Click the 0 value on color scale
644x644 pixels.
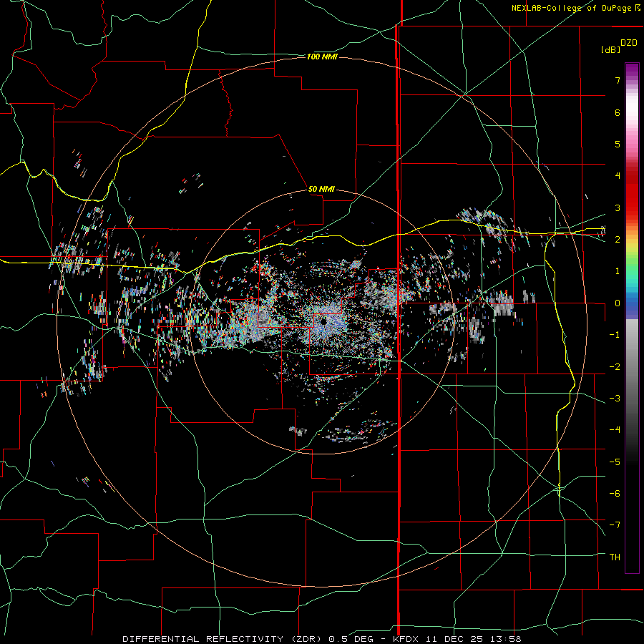(618, 303)
